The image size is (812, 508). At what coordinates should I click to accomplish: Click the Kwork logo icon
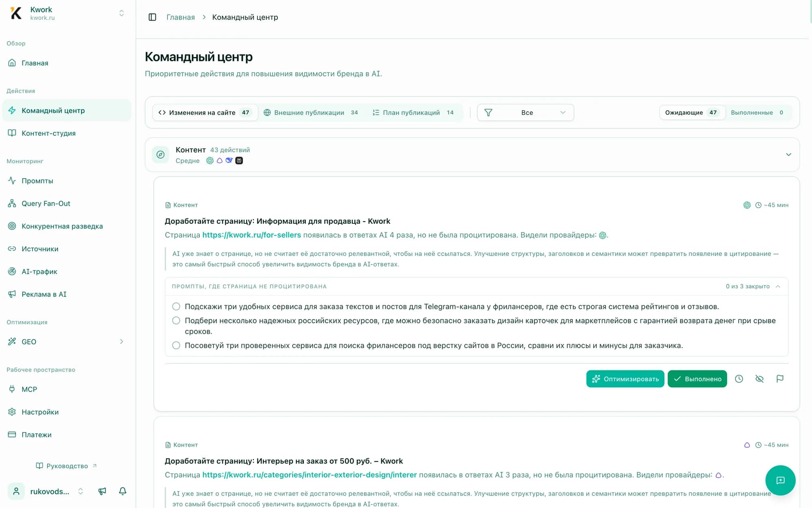(x=16, y=13)
